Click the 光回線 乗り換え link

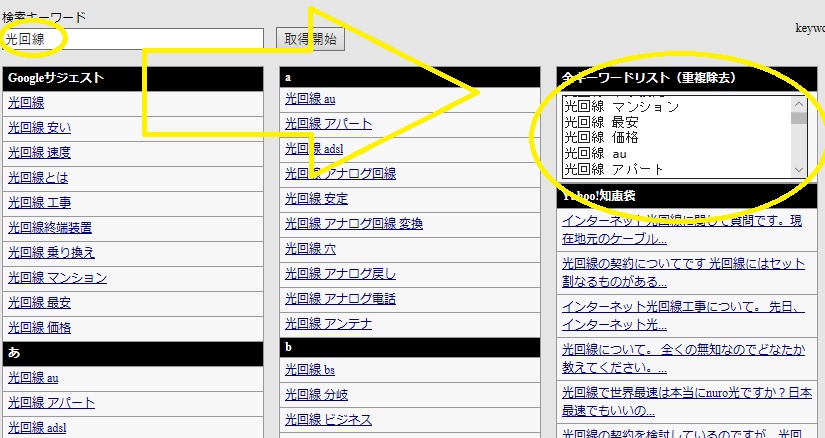tap(52, 253)
